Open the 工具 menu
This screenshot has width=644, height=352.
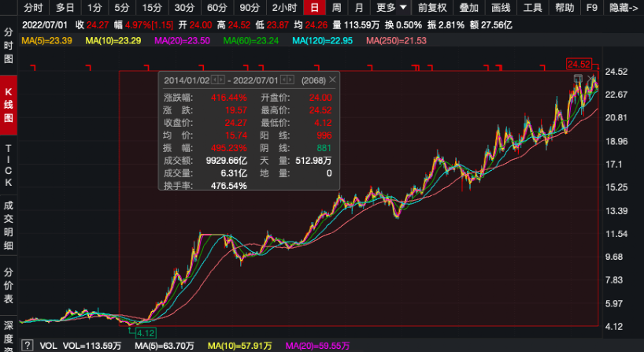tap(532, 8)
